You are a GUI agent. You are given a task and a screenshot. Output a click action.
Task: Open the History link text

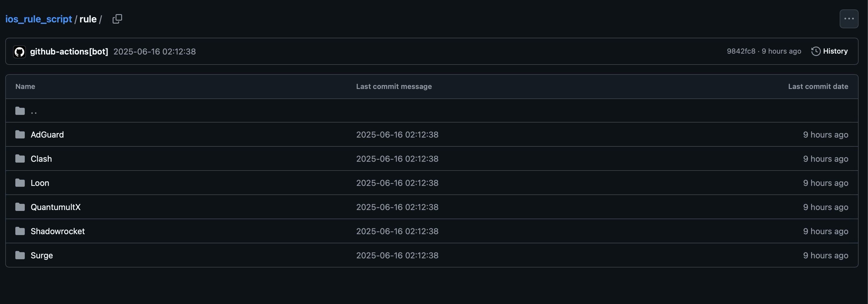(835, 51)
